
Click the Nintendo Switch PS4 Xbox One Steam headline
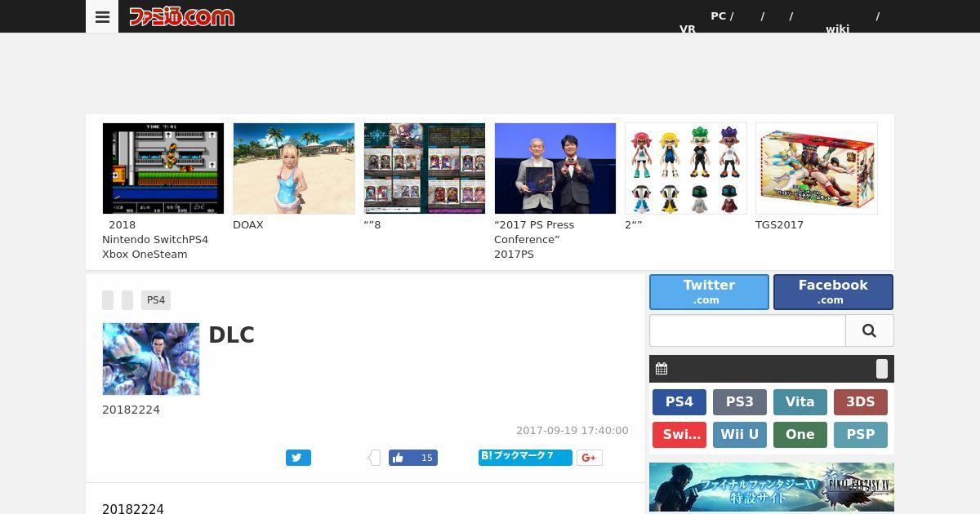click(x=155, y=239)
